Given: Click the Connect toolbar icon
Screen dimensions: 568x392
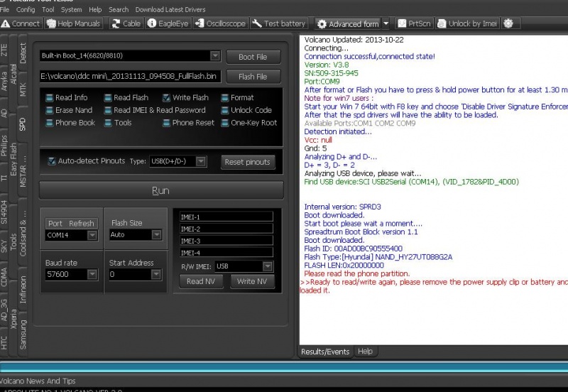Looking at the screenshot, I should 21,23.
